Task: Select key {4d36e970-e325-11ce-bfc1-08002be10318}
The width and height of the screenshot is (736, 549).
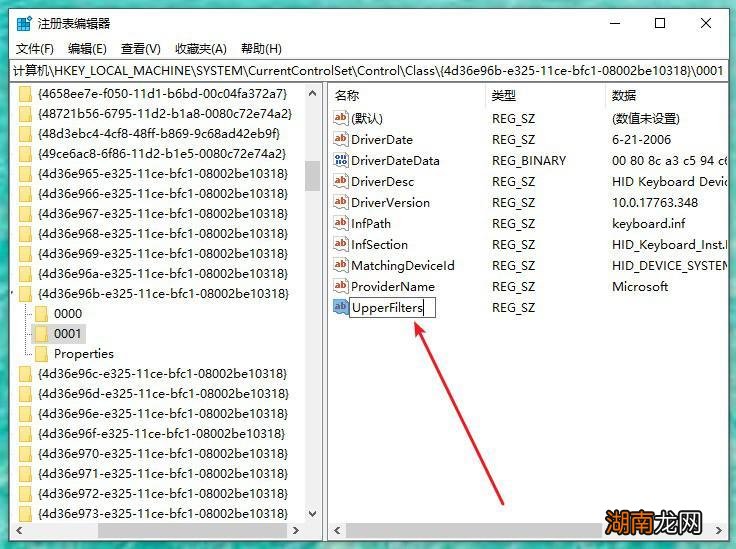Action: coord(163,454)
